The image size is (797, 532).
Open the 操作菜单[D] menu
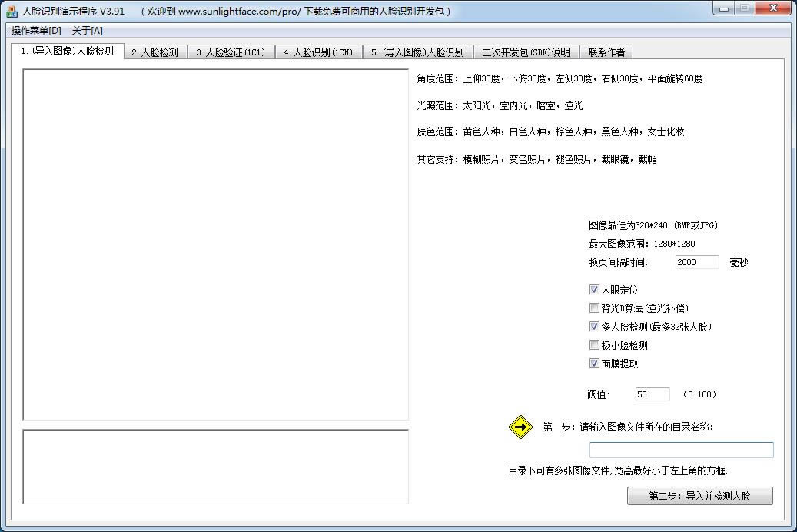pyautogui.click(x=36, y=31)
